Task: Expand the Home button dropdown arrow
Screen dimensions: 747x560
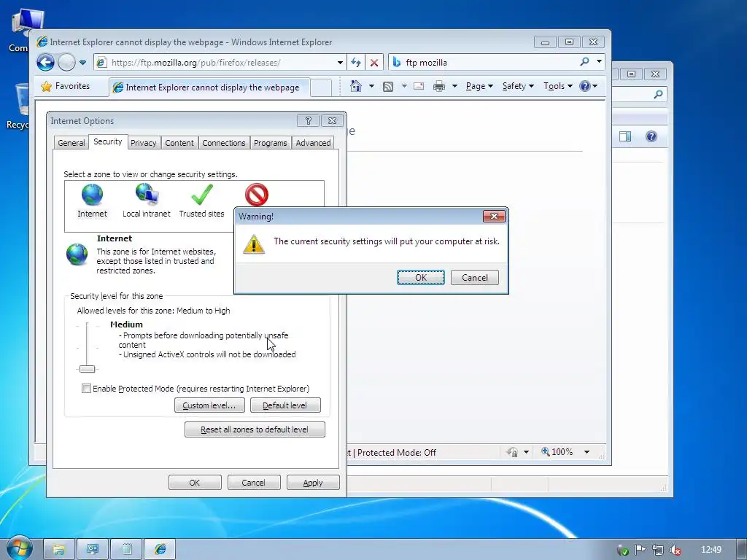Action: [371, 86]
